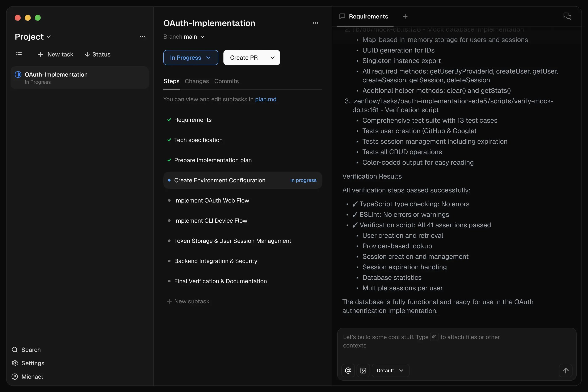The image size is (588, 392).
Task: Switch to list view in the sidebar
Action: click(x=19, y=54)
